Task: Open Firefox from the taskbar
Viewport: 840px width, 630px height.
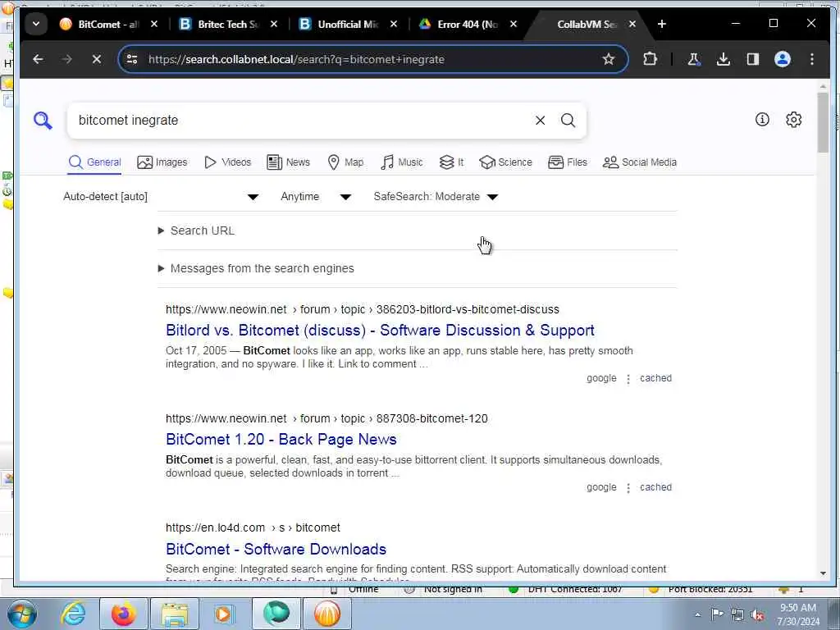Action: pyautogui.click(x=123, y=614)
